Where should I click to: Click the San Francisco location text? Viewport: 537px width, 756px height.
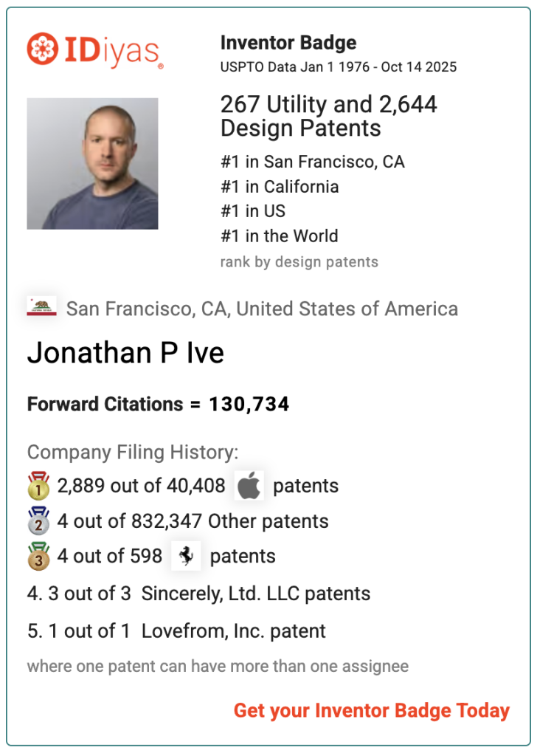click(262, 308)
